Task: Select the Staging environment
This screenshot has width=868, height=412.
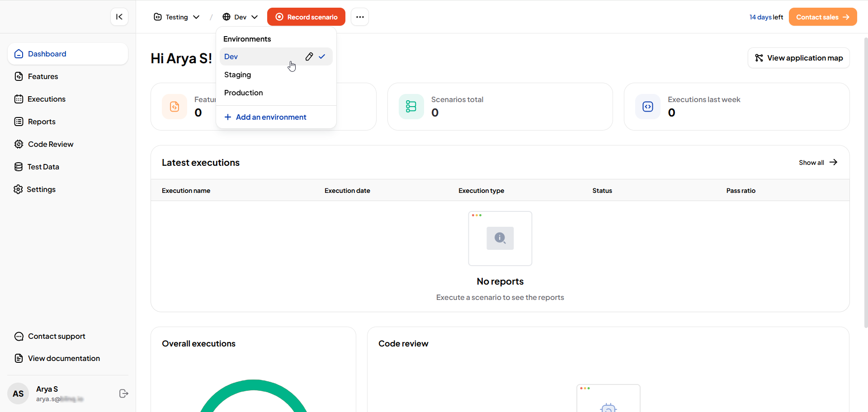Action: [238, 75]
